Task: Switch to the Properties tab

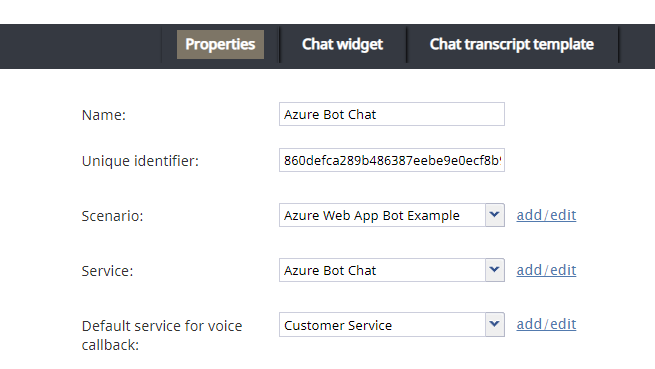Action: click(220, 44)
